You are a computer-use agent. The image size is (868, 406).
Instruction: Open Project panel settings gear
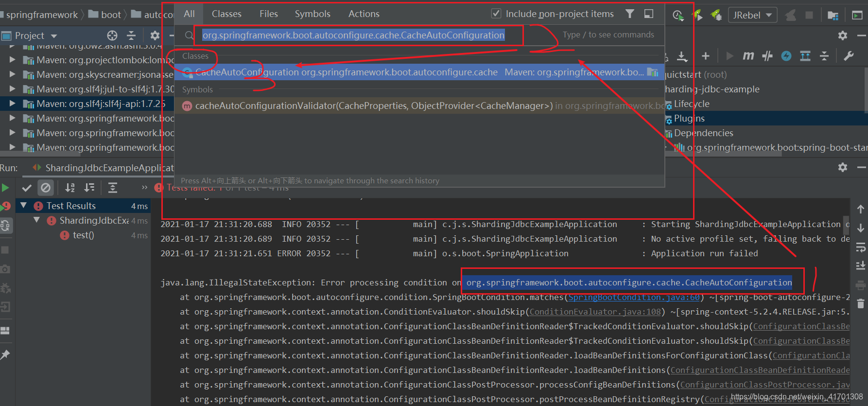click(x=155, y=35)
